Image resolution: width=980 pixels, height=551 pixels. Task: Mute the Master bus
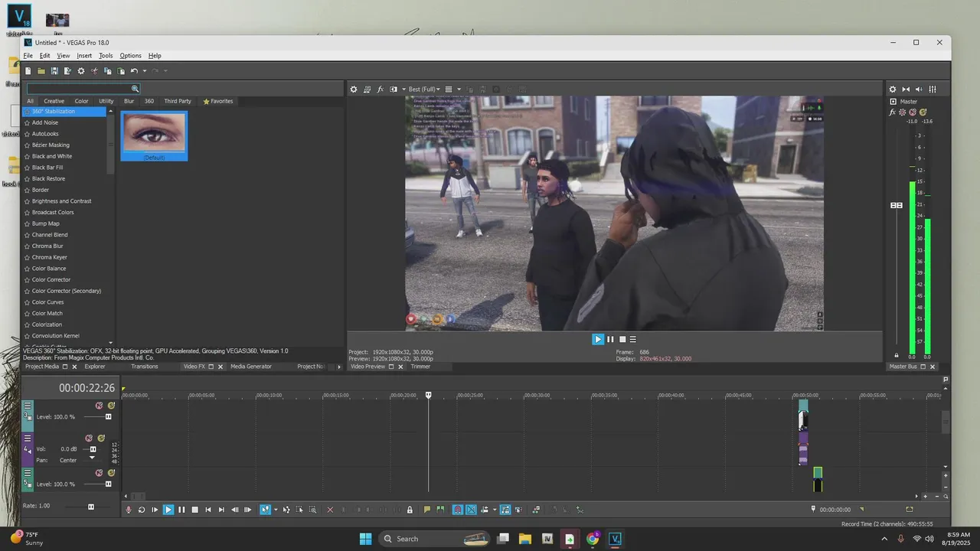(913, 112)
